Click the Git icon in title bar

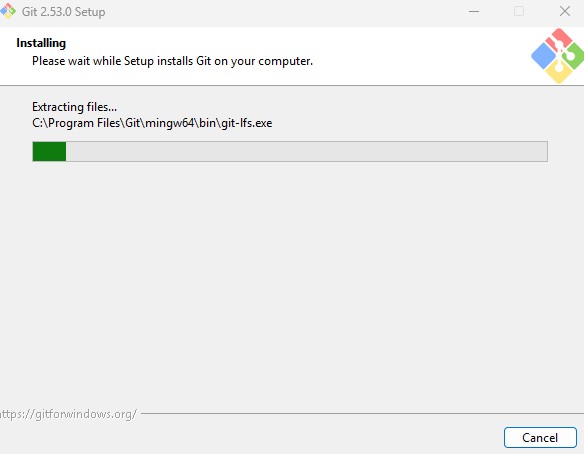[x=8, y=11]
